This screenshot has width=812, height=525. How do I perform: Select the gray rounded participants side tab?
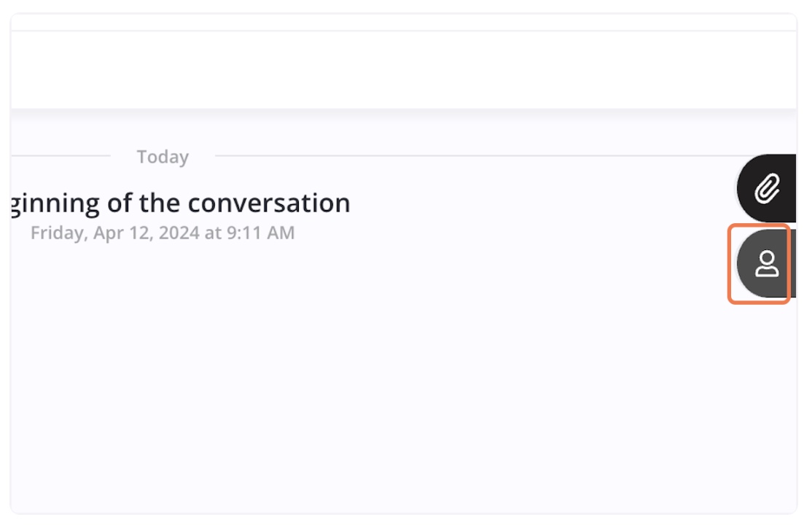pos(763,264)
